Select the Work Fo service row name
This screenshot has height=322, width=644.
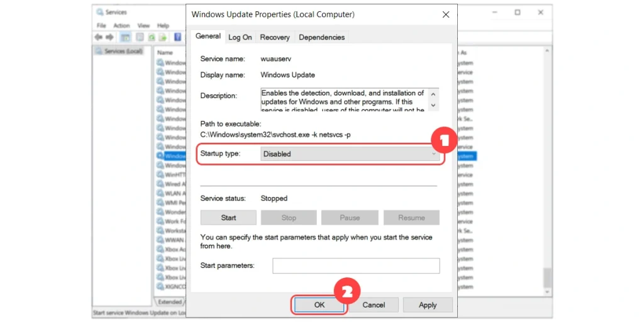coord(175,221)
